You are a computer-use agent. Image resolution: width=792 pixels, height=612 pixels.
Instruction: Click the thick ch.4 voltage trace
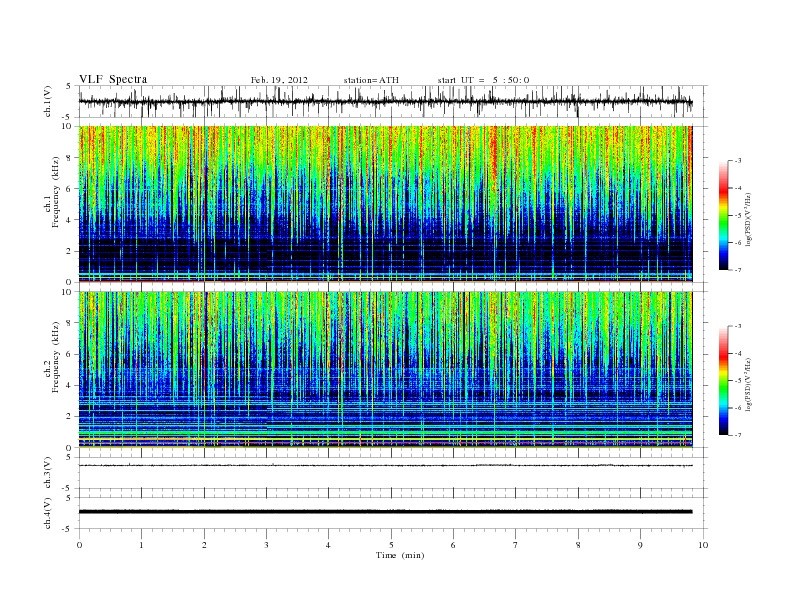385,512
